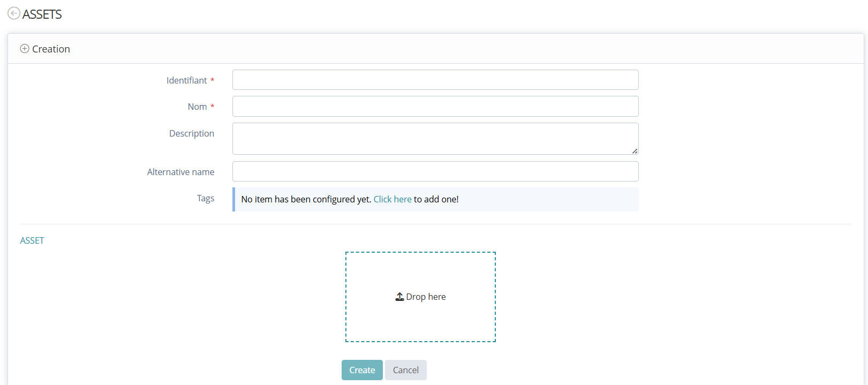Screen dimensions: 868x385
Task: Click the Alternative name label
Action: point(180,172)
